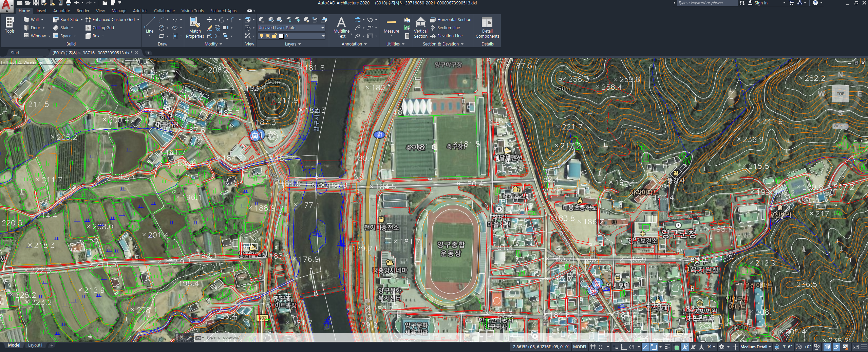
Task: Open the Quick Calculator icon
Action: coord(407,36)
